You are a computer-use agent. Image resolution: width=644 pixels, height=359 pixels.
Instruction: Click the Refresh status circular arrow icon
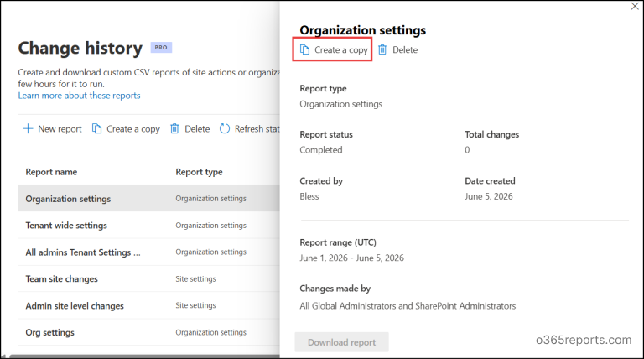click(x=225, y=129)
